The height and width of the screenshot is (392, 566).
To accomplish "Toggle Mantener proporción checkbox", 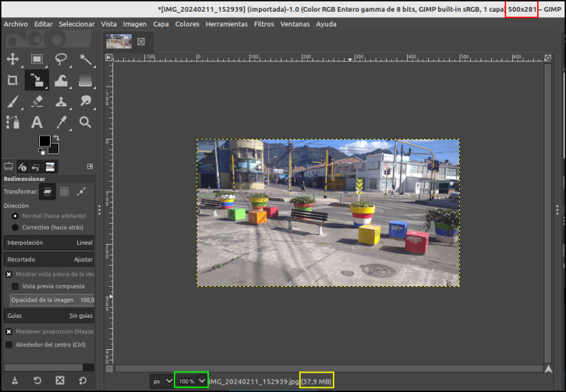I will point(9,331).
